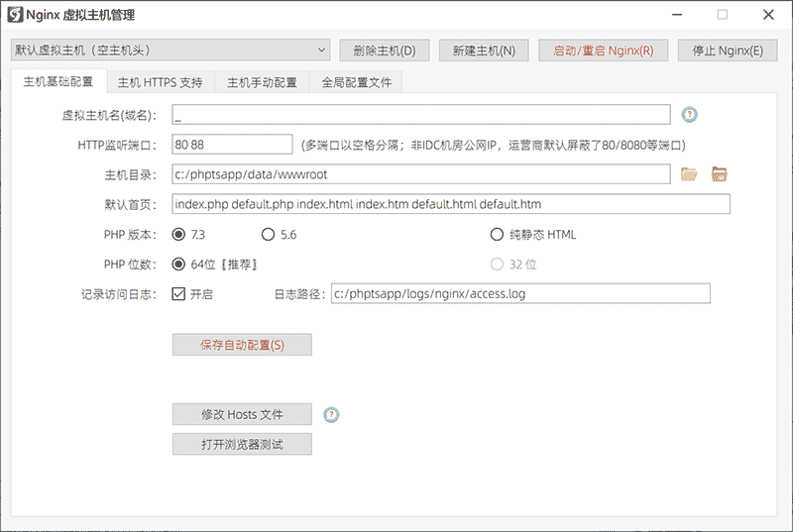Click the help icon beside the domain name field
Image resolution: width=793 pixels, height=532 pixels.
pyautogui.click(x=689, y=115)
